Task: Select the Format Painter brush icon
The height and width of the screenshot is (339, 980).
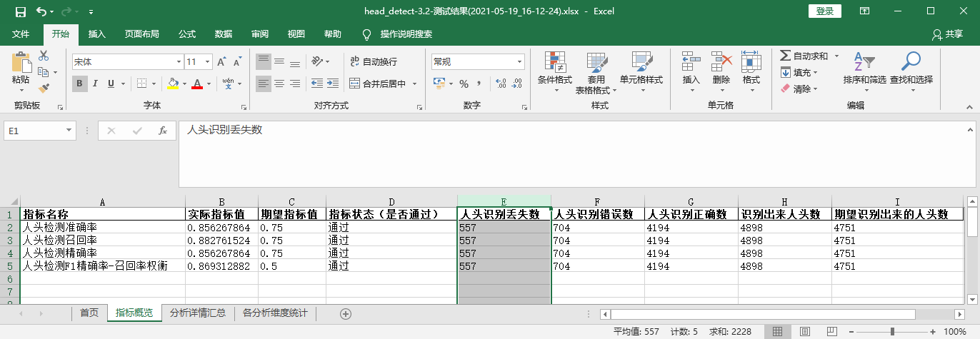Action: tap(44, 88)
